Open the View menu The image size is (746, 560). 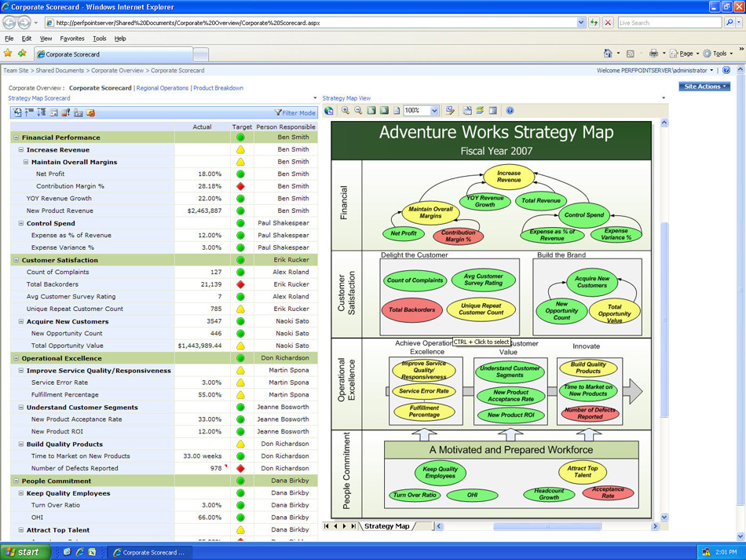pyautogui.click(x=46, y=38)
